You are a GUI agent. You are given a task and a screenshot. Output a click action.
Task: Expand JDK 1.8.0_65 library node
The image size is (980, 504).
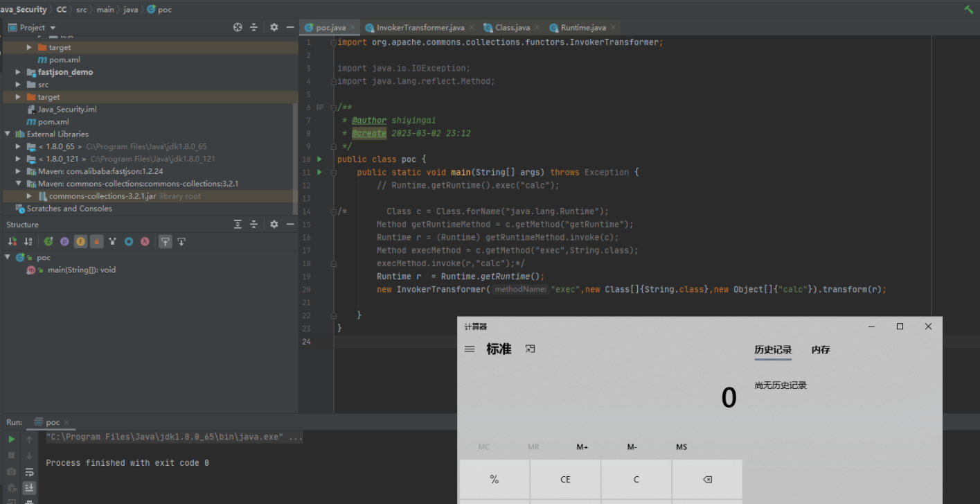tap(18, 146)
